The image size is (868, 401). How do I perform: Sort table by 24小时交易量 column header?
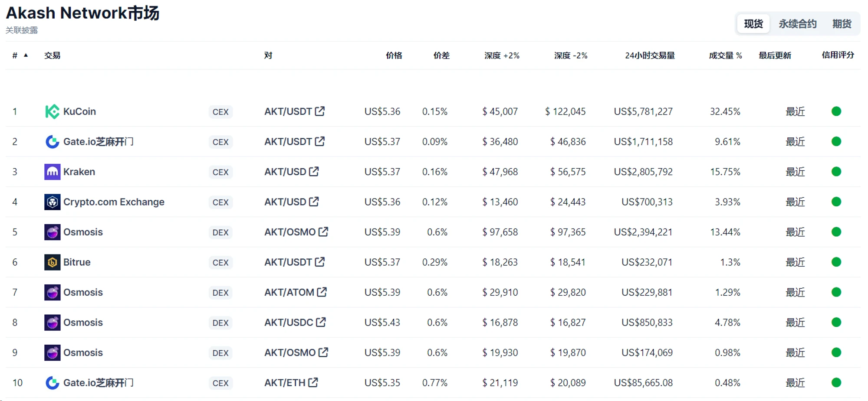650,55
